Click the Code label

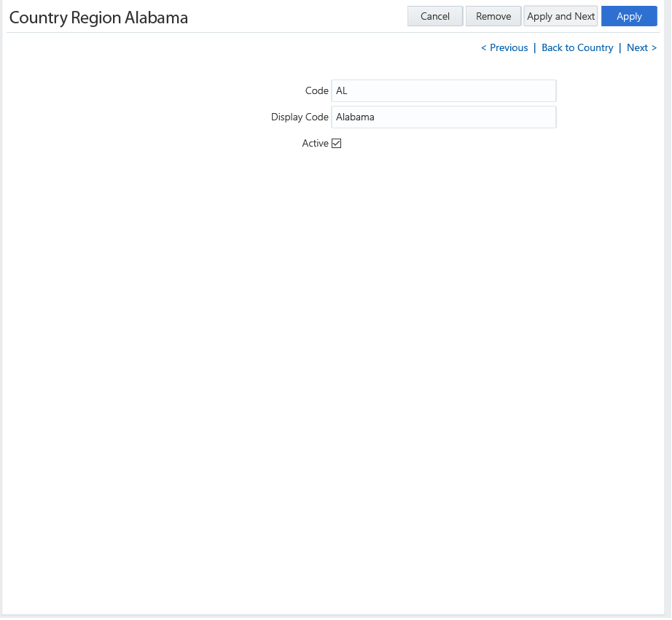[x=317, y=91]
